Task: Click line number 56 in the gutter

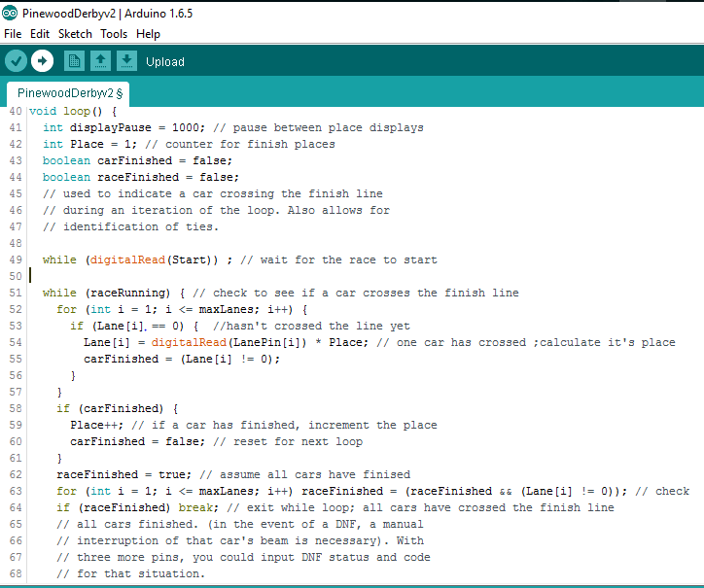Action: pyautogui.click(x=16, y=376)
